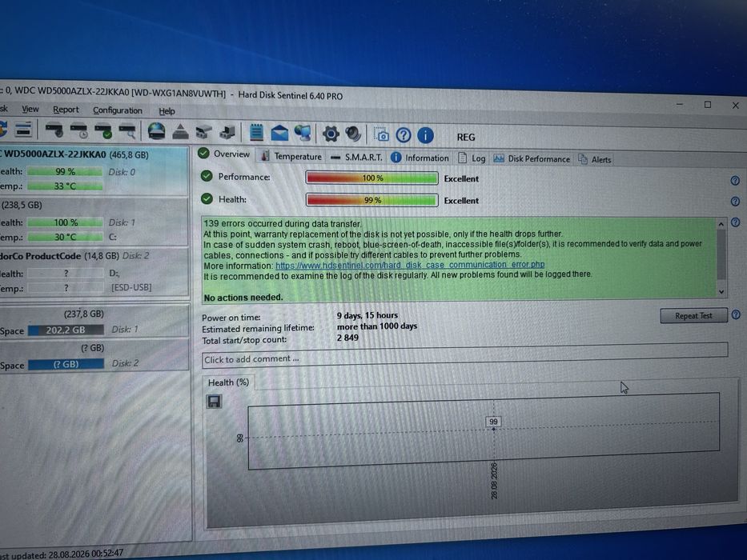Screen dimensions: 747x560
Task: Click the disk with computer toolbar icon
Action: pos(227,132)
